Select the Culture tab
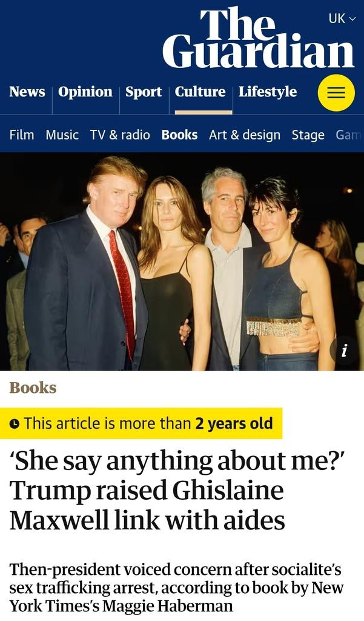 click(x=200, y=92)
